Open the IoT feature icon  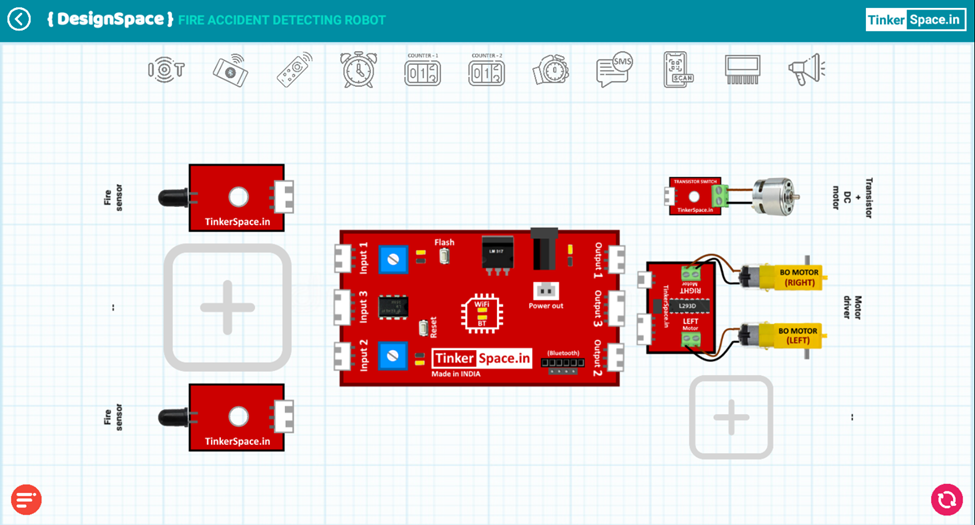[166, 70]
